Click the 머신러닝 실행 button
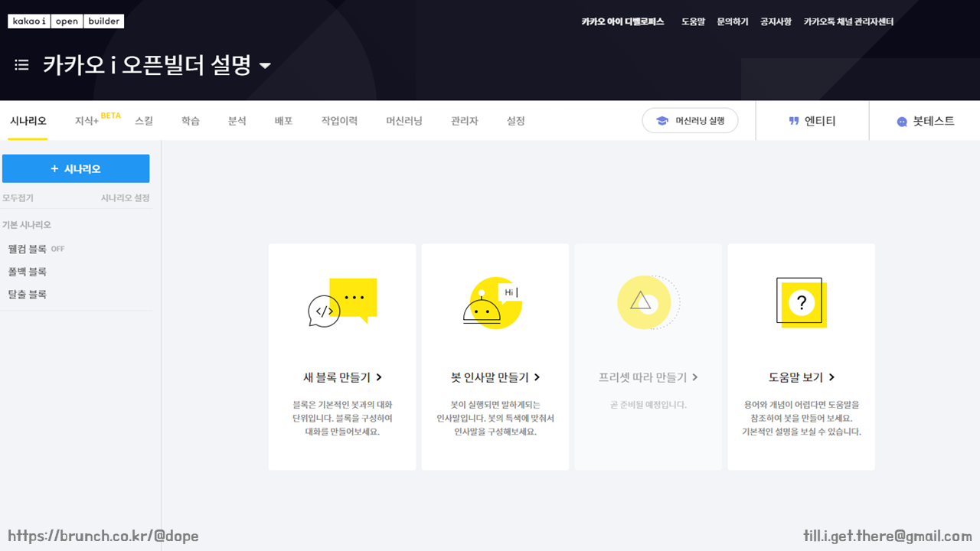Screen dimensions: 980x551 [x=690, y=121]
